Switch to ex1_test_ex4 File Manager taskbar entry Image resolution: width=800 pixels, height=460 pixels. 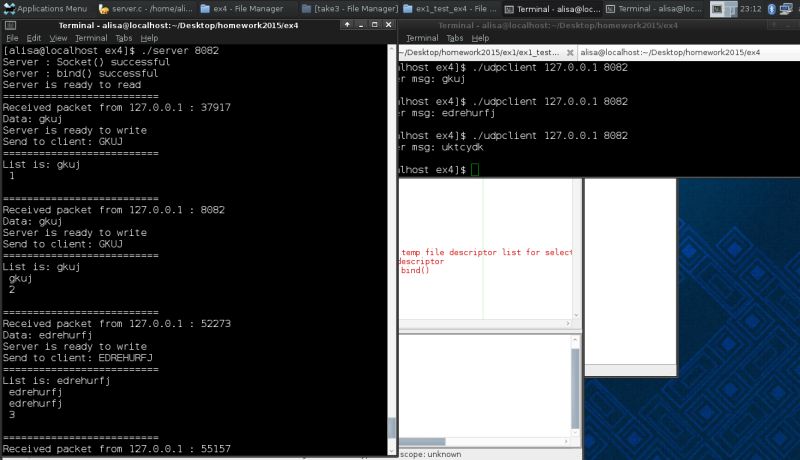pos(449,9)
